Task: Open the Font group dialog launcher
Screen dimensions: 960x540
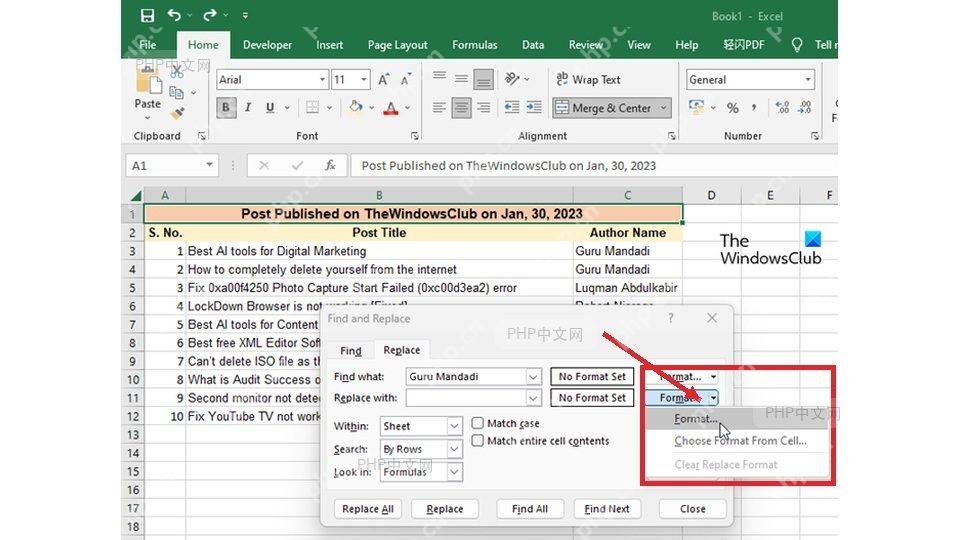Action: [414, 136]
